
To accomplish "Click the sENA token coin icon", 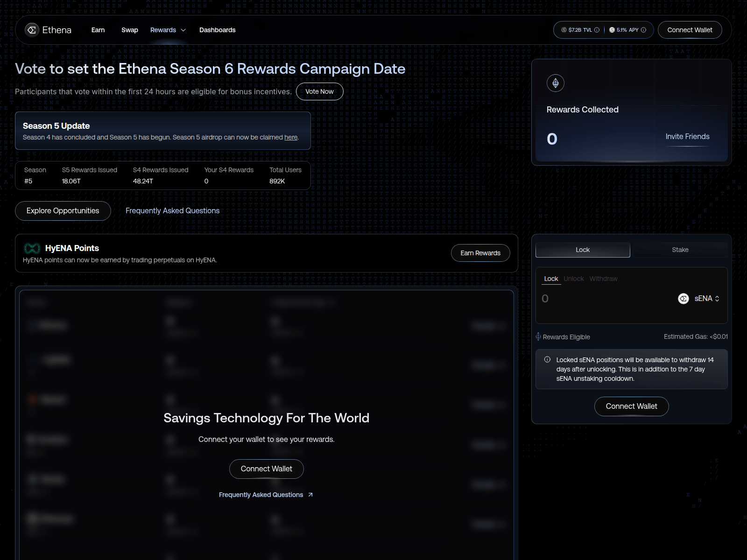I will coord(683,298).
